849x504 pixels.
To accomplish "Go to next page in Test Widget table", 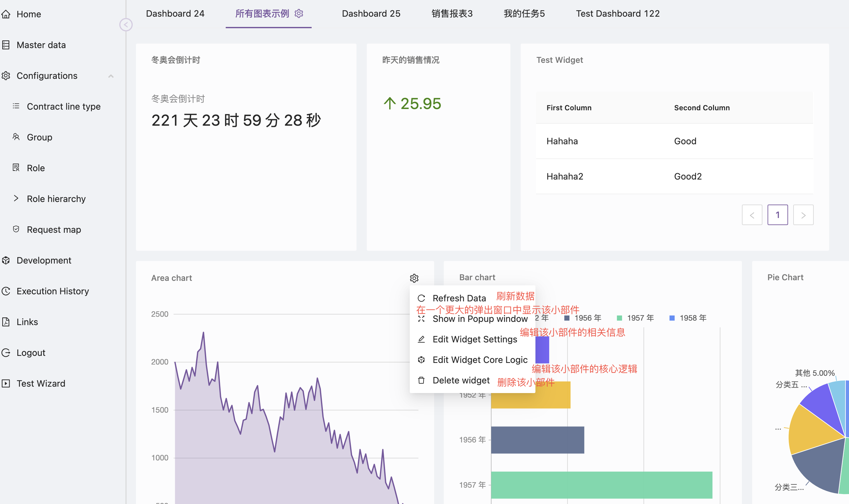I will [803, 215].
